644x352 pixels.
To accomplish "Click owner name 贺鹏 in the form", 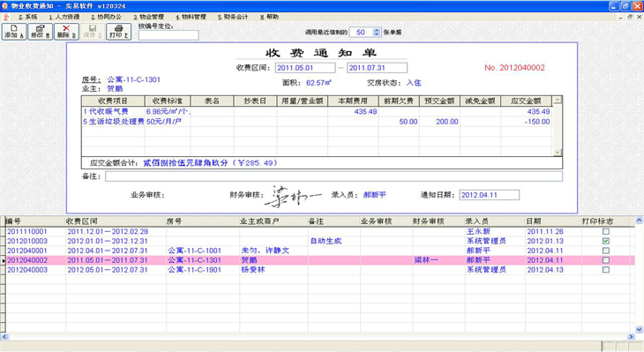I will click(115, 89).
